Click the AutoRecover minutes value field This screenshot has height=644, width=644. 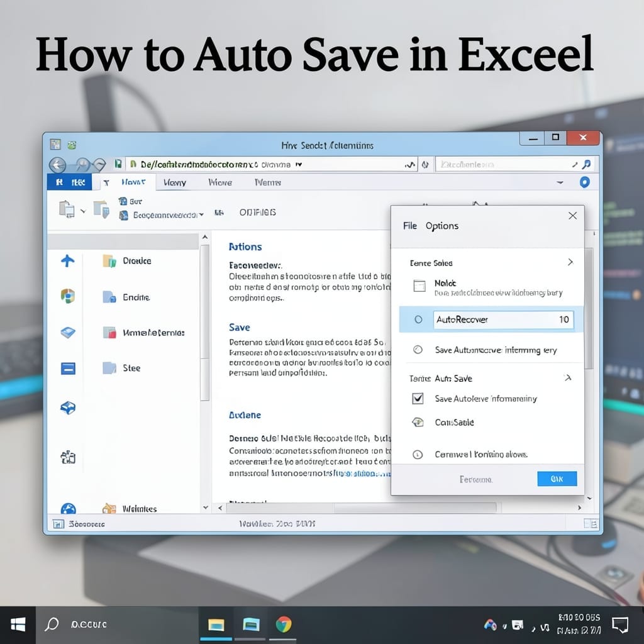(503, 319)
